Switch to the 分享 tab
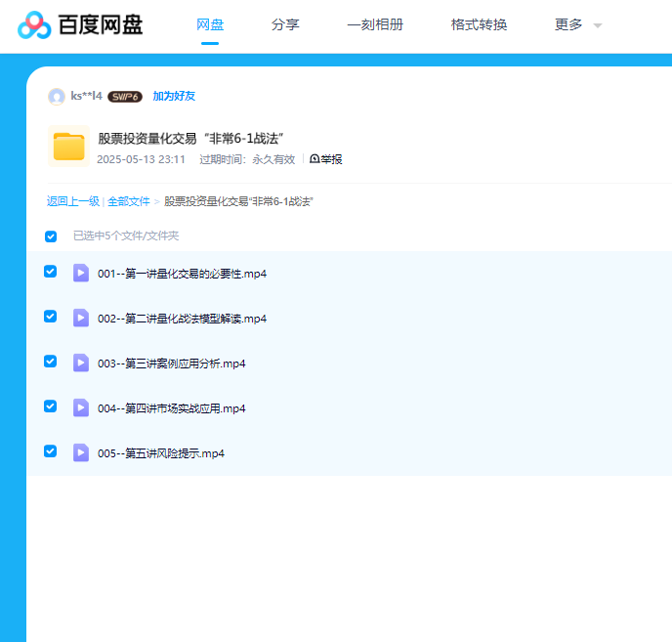 pos(285,25)
